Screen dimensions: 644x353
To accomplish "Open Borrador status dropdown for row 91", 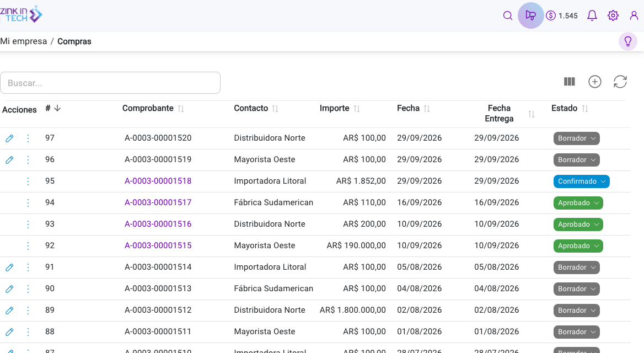I will [577, 268].
